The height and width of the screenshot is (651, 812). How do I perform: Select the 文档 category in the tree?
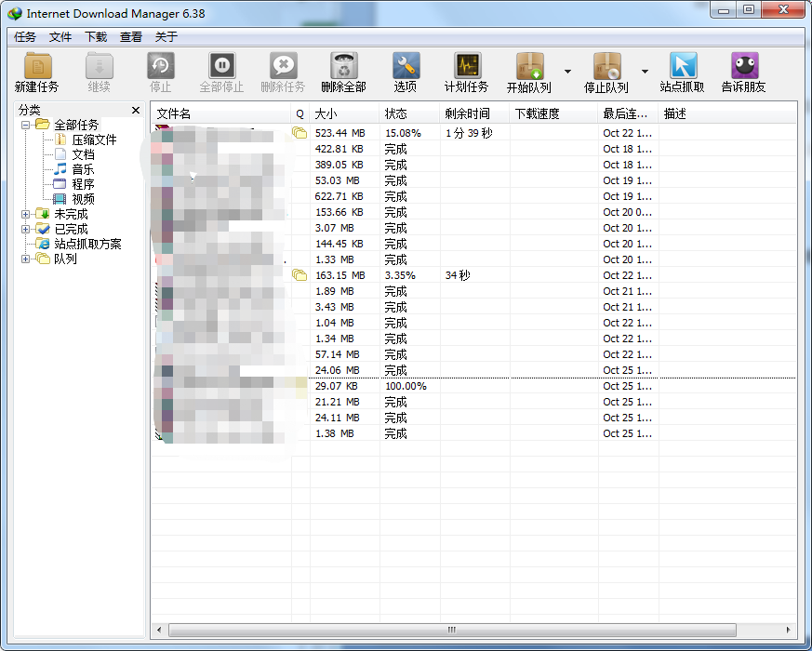pos(83,154)
